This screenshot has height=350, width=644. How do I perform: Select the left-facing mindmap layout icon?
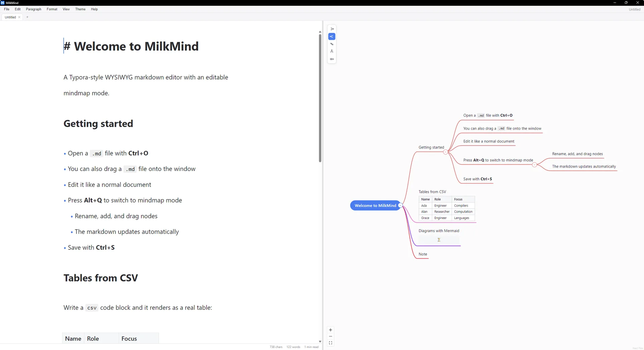(332, 29)
